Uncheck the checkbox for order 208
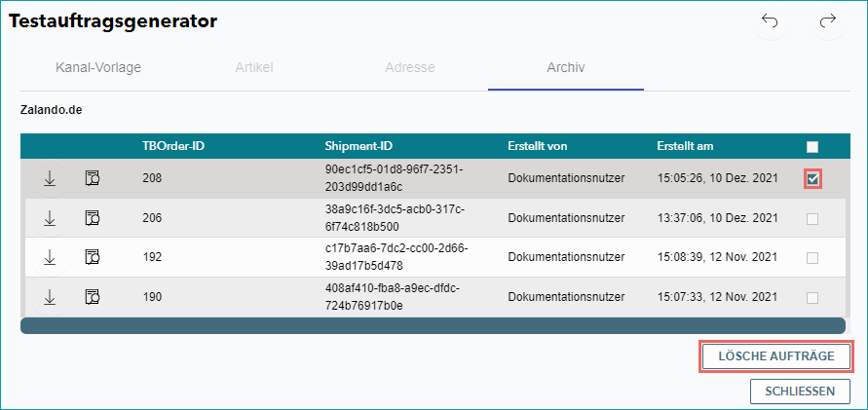The image size is (868, 410). [x=812, y=179]
